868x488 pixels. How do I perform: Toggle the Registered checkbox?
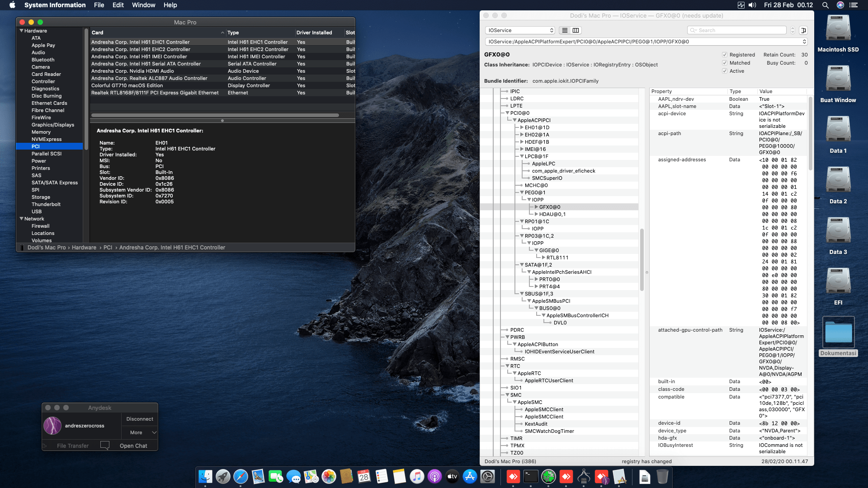[725, 55]
